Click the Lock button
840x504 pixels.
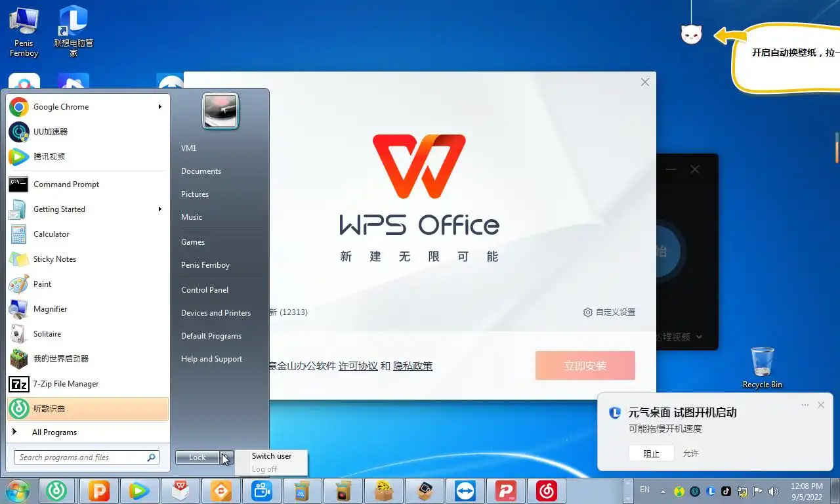coord(198,457)
